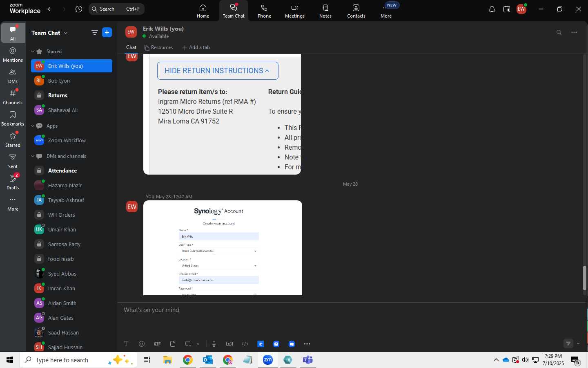Image resolution: width=588 pixels, height=368 pixels.
Task: Open the EW profile avatar menu
Action: click(521, 9)
